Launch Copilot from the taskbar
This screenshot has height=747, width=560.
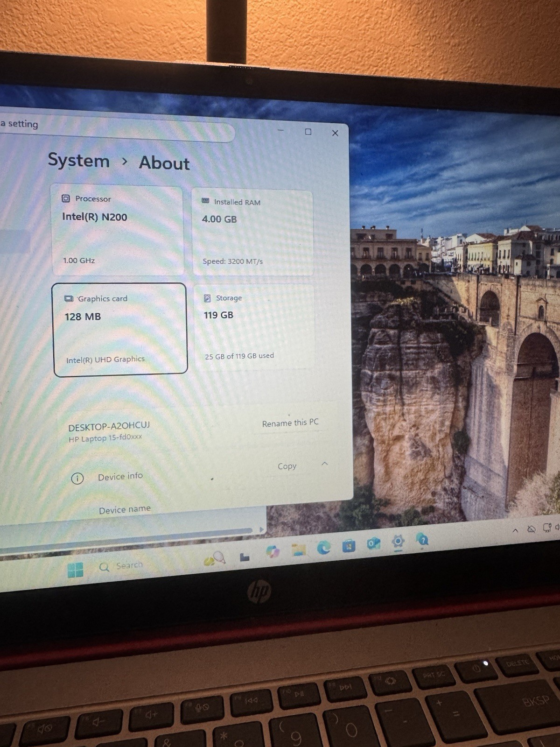[x=273, y=551]
